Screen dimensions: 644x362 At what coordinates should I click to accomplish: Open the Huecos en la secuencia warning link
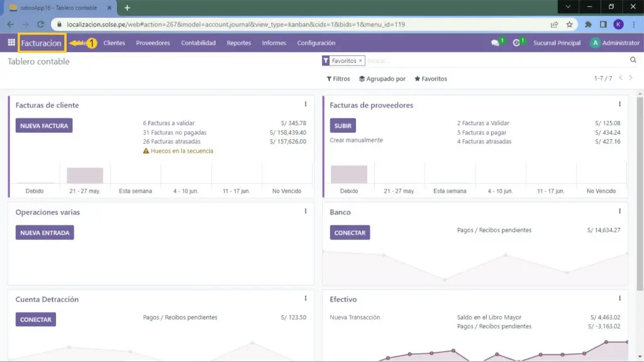[x=181, y=151]
